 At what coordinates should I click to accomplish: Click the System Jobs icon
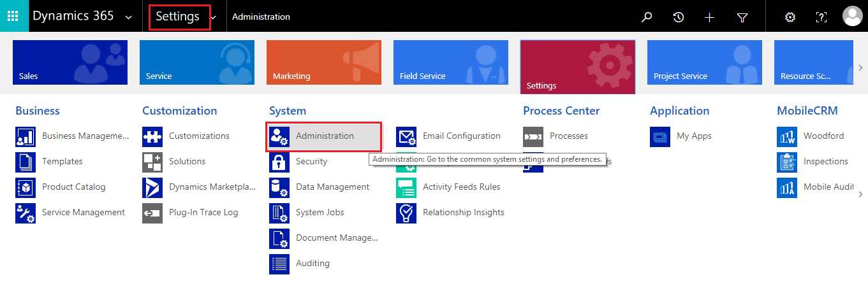[279, 213]
